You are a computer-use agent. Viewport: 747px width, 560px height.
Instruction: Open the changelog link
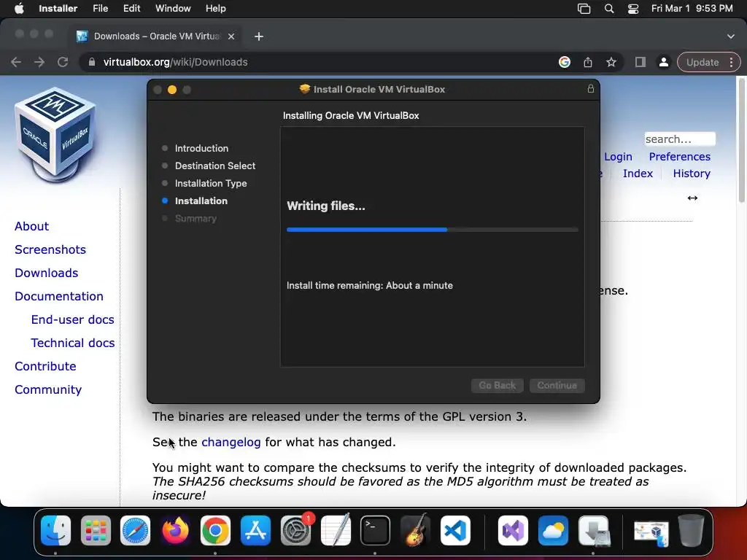tap(231, 442)
